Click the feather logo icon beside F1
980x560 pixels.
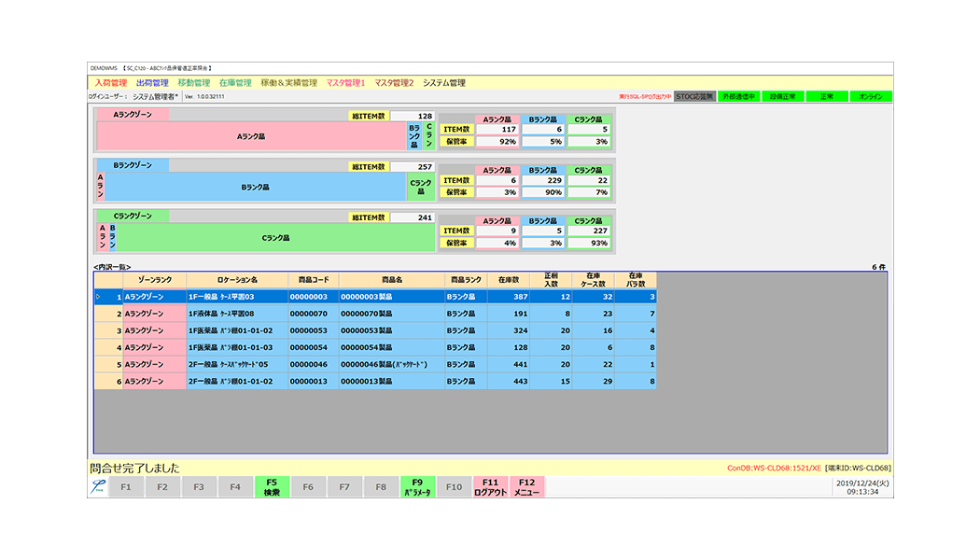tap(97, 486)
